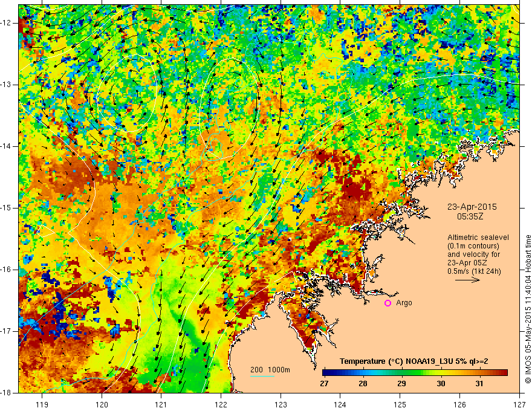Click the velocity scale arrow in the legend
Screen dimensions: 532x411
tap(467, 280)
